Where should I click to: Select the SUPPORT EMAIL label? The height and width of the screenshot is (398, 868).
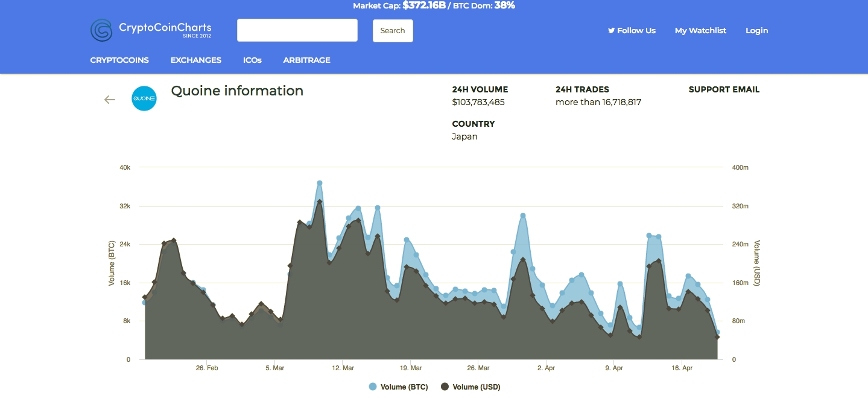pos(724,89)
